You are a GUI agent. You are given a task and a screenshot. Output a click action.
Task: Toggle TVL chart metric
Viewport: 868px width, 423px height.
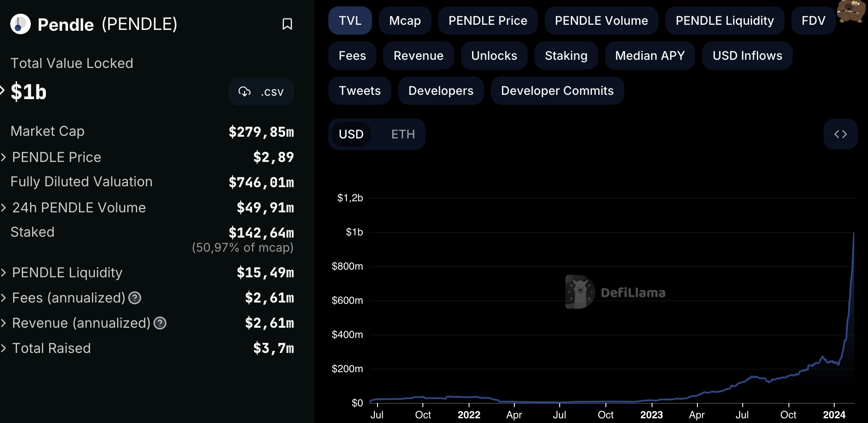click(350, 21)
